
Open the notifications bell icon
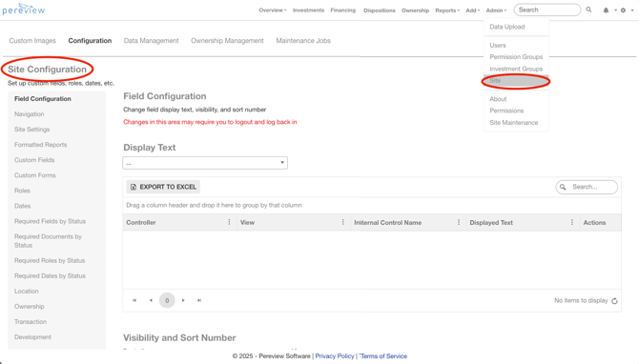(x=606, y=10)
